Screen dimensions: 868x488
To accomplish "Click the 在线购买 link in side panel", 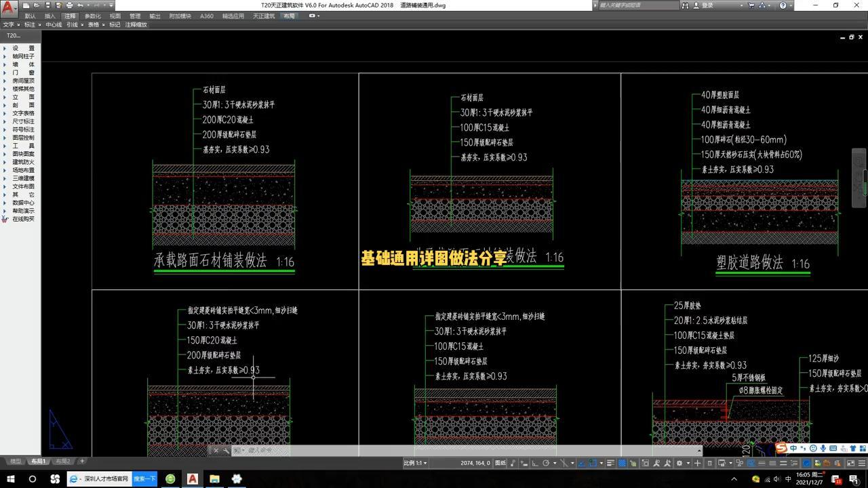I will coord(23,219).
